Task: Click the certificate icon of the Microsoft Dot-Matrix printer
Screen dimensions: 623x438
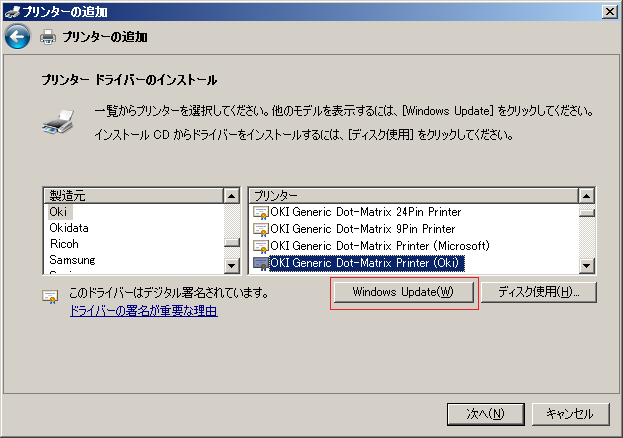Action: pos(261,246)
